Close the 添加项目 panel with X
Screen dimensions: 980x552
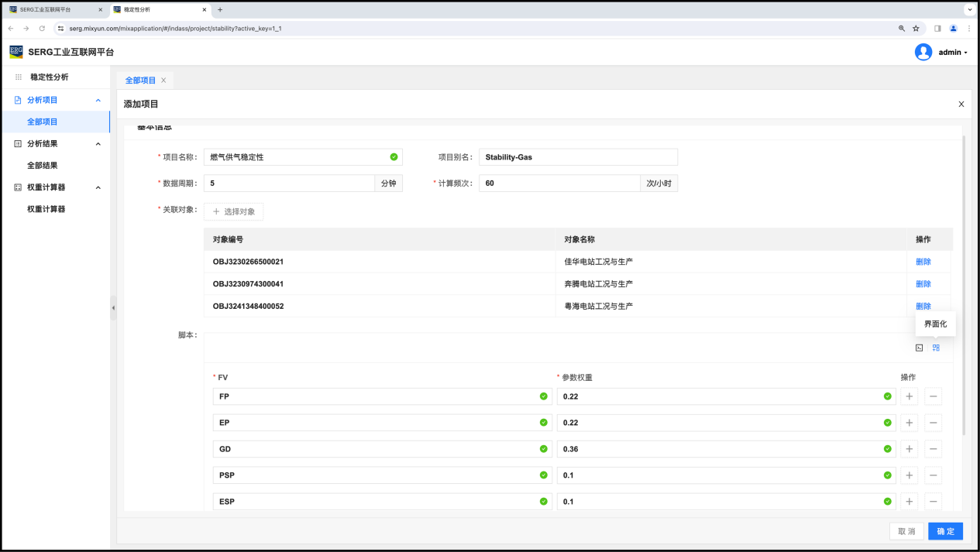(x=961, y=105)
